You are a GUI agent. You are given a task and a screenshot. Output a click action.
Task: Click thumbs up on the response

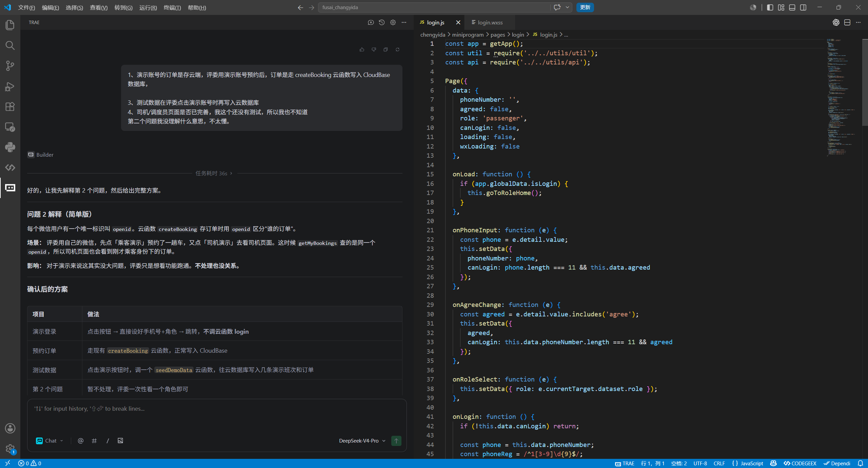362,50
